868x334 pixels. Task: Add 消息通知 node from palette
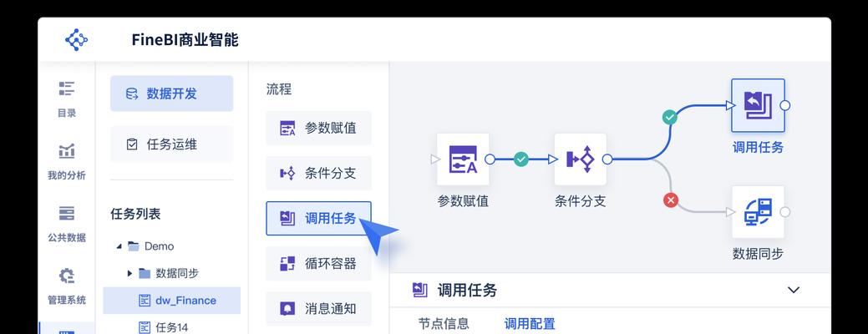318,309
